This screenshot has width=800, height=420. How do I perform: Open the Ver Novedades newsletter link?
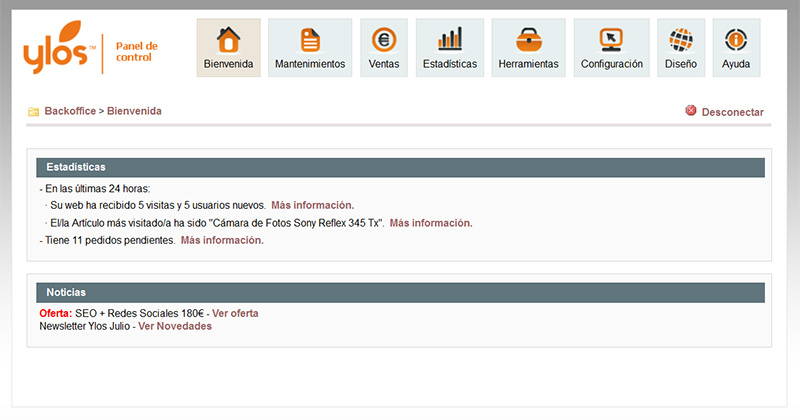[x=175, y=326]
